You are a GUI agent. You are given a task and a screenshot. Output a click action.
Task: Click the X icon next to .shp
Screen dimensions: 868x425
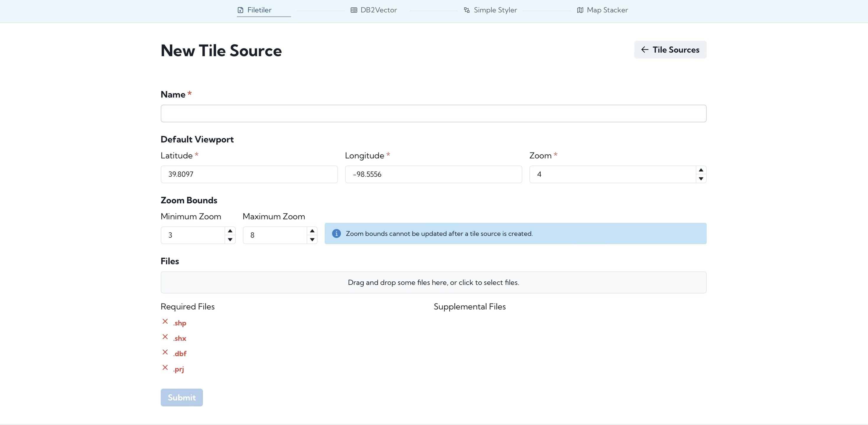[x=165, y=322]
